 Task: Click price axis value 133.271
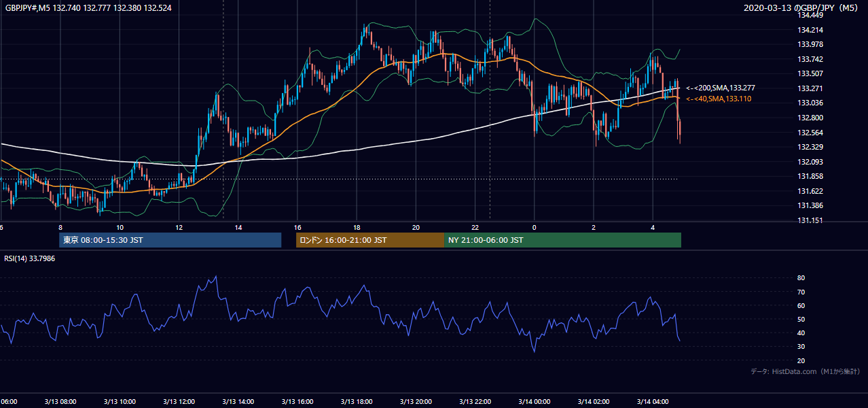pos(810,88)
